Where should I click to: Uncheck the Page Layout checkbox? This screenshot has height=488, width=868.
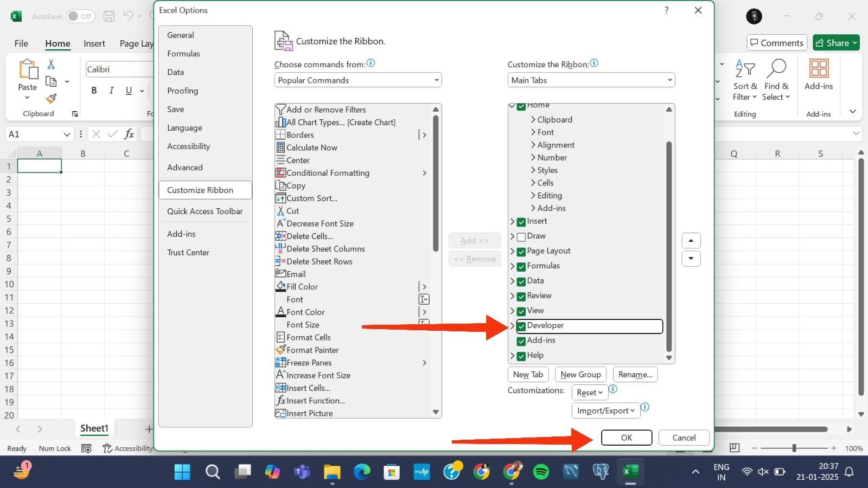[521, 252]
